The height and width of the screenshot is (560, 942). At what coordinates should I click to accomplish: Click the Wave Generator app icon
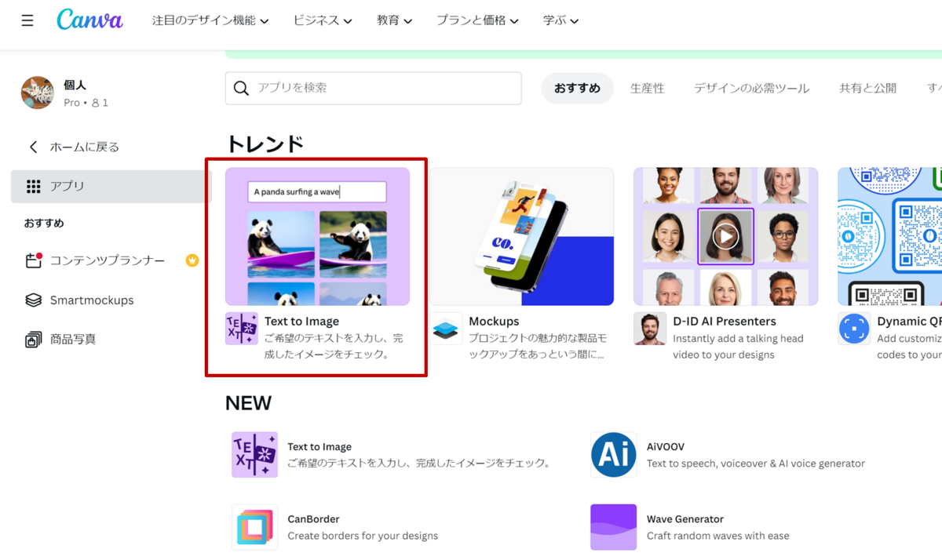click(x=613, y=527)
